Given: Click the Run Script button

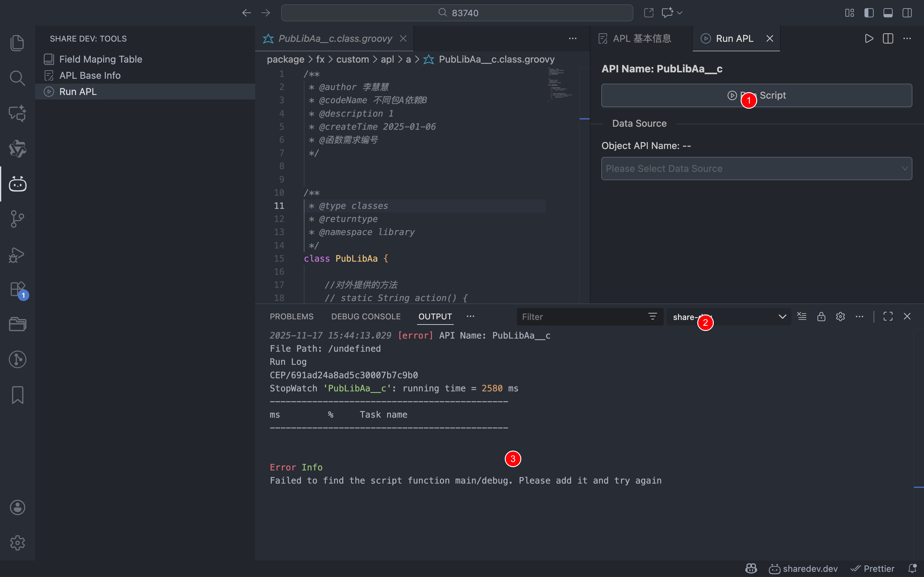Looking at the screenshot, I should (x=756, y=95).
